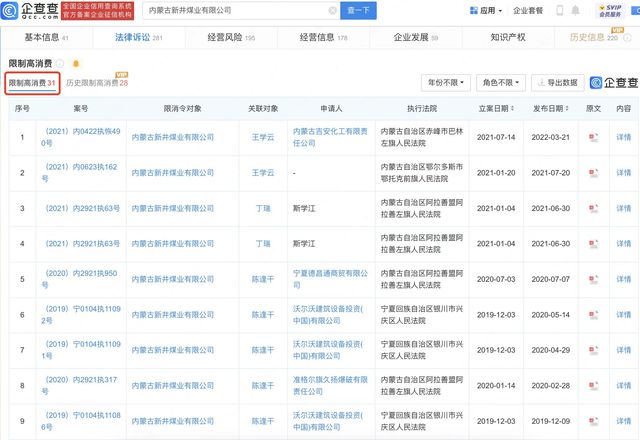Switch to 企业发展 tab

point(416,38)
